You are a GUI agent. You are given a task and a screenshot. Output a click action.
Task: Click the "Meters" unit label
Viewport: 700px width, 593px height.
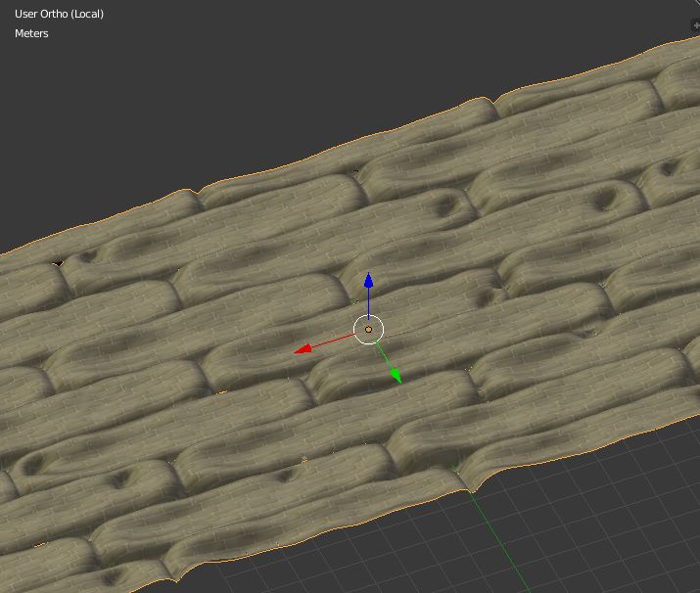[31, 33]
